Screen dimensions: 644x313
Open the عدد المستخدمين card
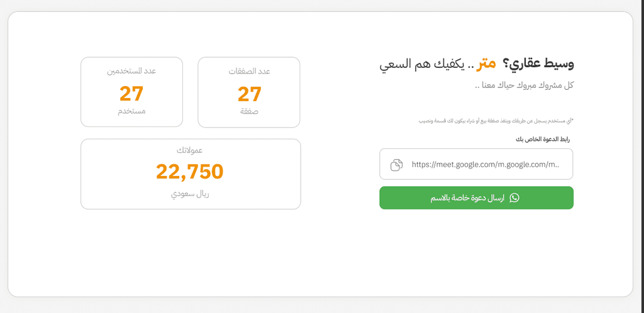click(x=132, y=92)
